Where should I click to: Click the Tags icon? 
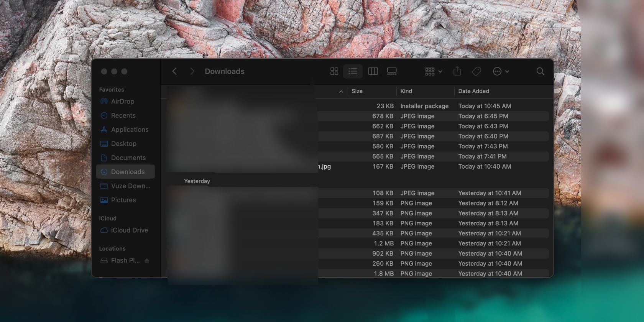[x=476, y=71]
